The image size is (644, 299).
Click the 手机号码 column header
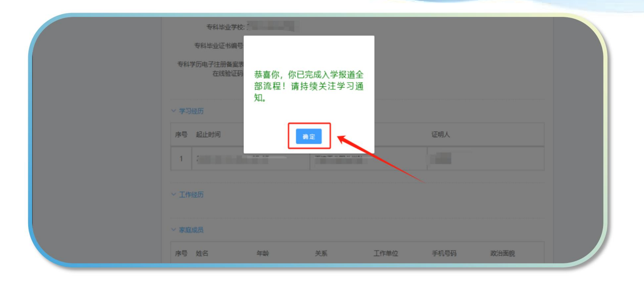444,253
